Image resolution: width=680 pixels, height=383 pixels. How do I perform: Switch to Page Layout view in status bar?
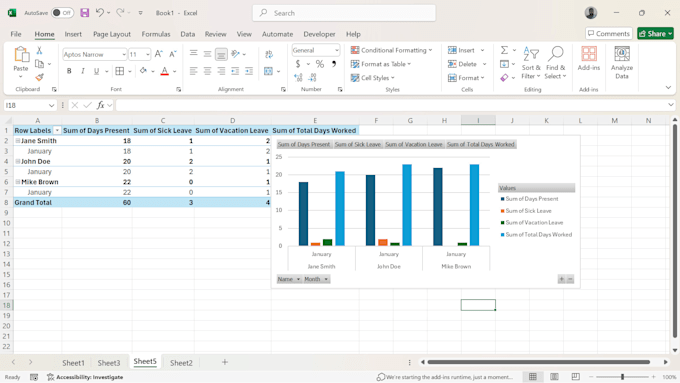click(x=554, y=377)
